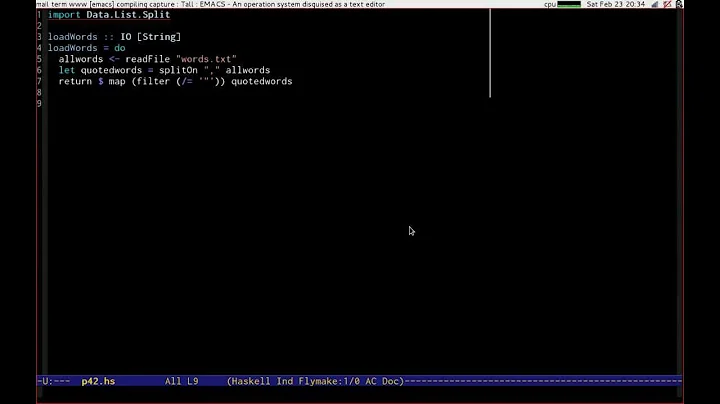The height and width of the screenshot is (404, 720).
Task: Click the minibuffer area below the mode line
Action: tap(360, 393)
